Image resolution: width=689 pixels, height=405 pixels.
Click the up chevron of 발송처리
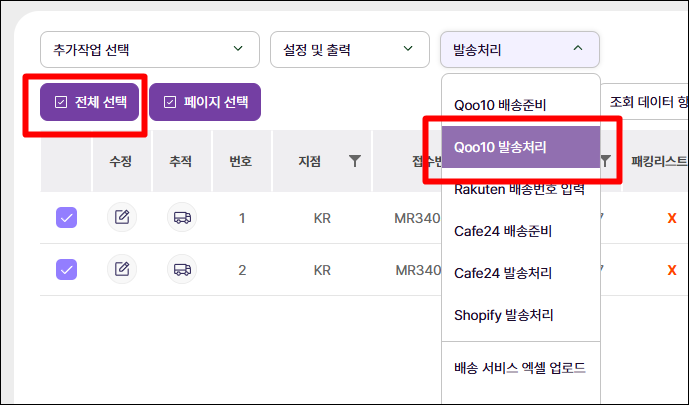tap(578, 48)
